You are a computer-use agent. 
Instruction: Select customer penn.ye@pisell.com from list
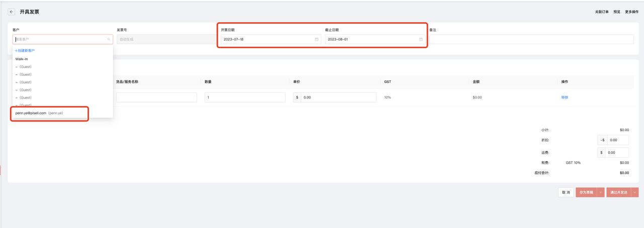63,113
